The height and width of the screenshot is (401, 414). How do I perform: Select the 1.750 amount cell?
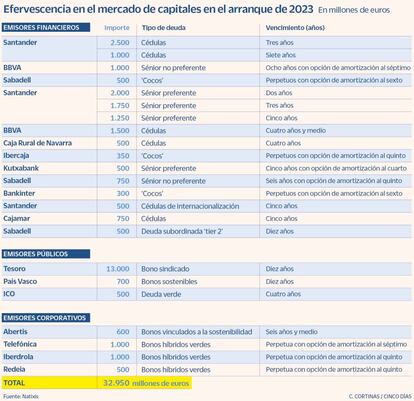(x=120, y=106)
